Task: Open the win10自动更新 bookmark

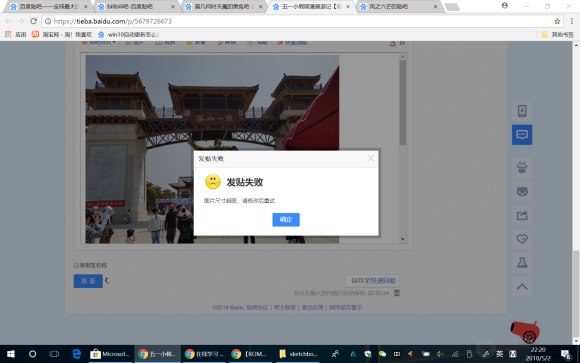Action: pyautogui.click(x=128, y=34)
